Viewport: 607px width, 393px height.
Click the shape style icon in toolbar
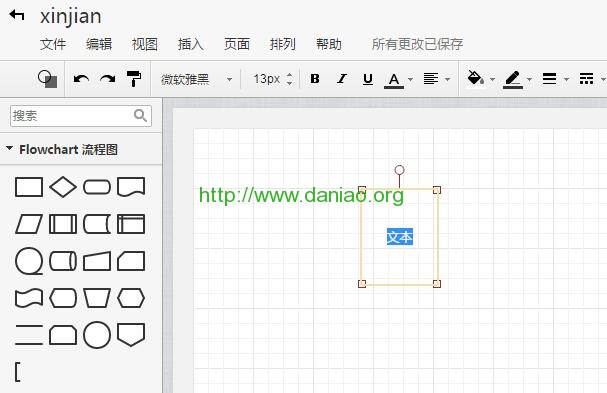tap(48, 79)
